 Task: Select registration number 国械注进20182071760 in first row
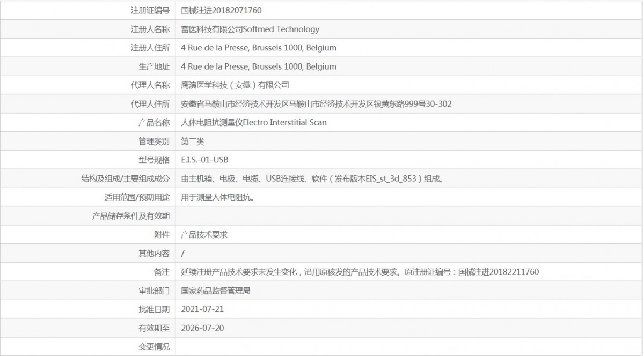click(x=222, y=10)
